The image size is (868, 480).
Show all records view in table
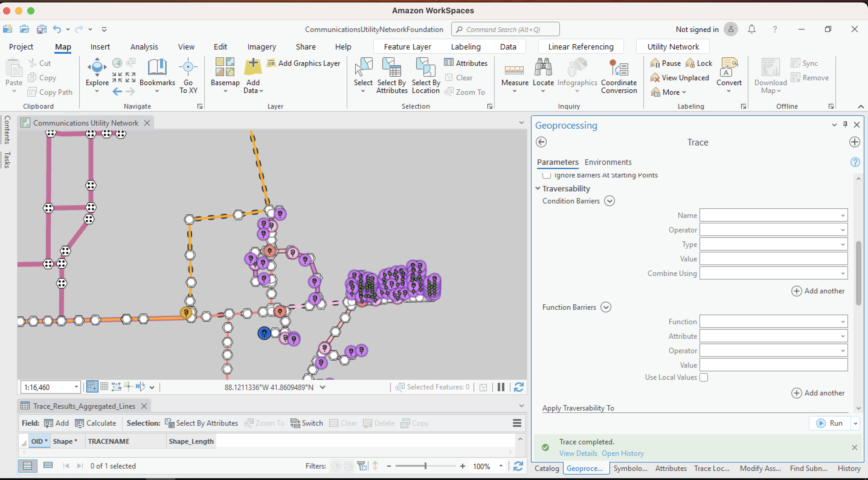27,466
